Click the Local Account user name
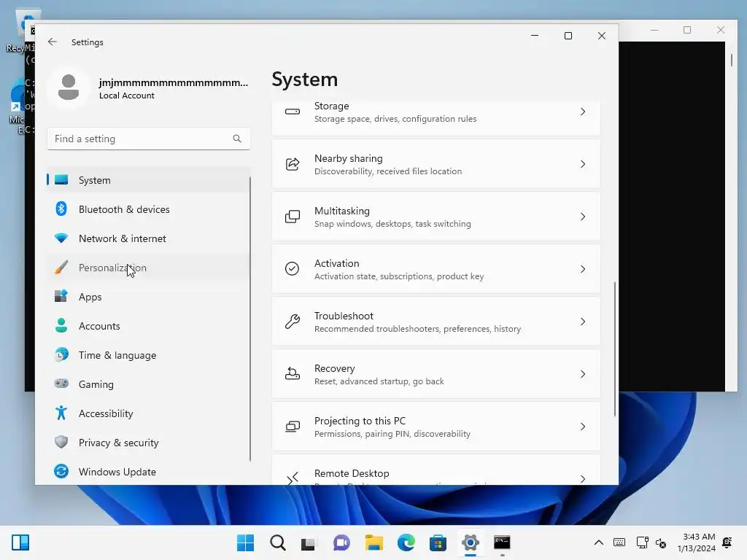The width and height of the screenshot is (747, 560). [x=174, y=82]
